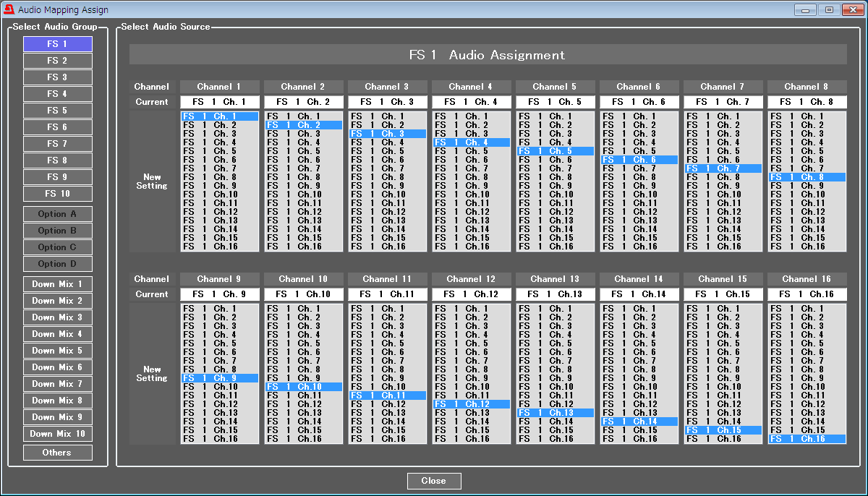Click the Current field of Channel 7

coord(723,102)
